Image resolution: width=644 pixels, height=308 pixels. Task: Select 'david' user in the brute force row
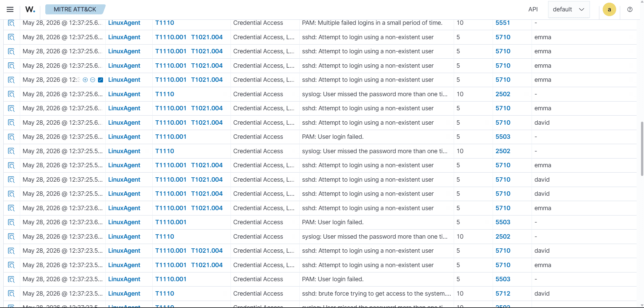point(542,294)
